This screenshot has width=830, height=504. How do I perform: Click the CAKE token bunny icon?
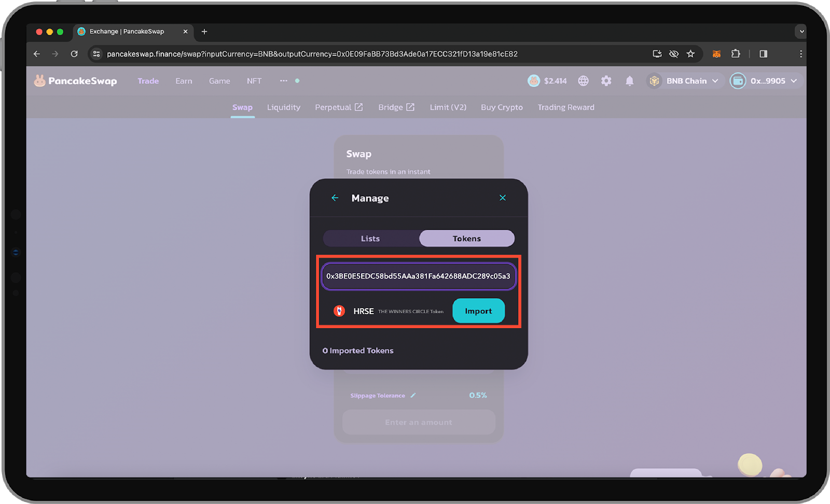click(534, 81)
